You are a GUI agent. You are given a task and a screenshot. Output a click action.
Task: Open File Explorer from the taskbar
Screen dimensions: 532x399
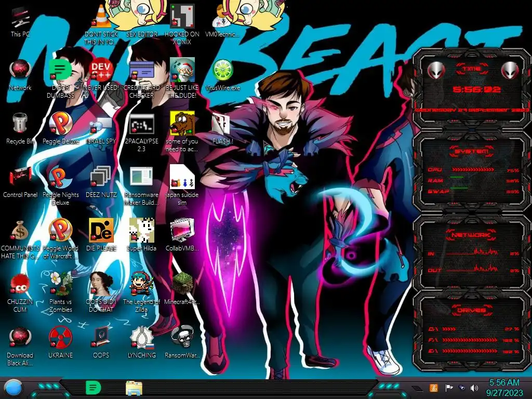click(134, 388)
